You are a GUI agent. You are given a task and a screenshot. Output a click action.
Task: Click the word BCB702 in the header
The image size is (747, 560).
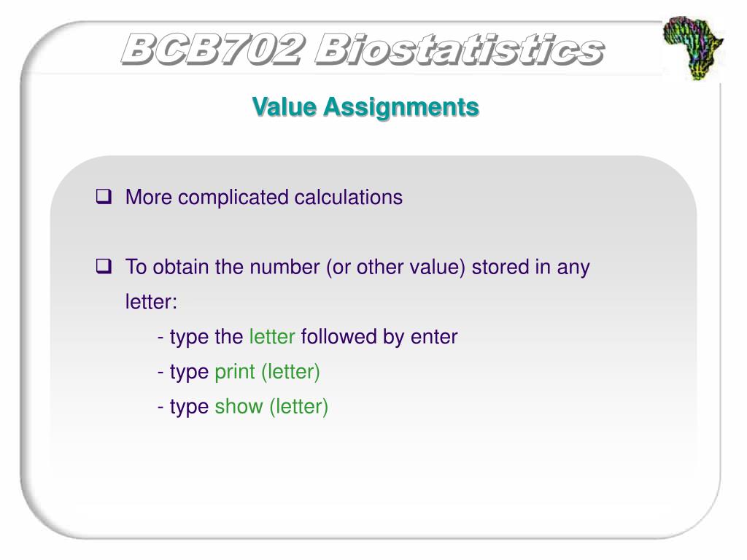coord(212,49)
